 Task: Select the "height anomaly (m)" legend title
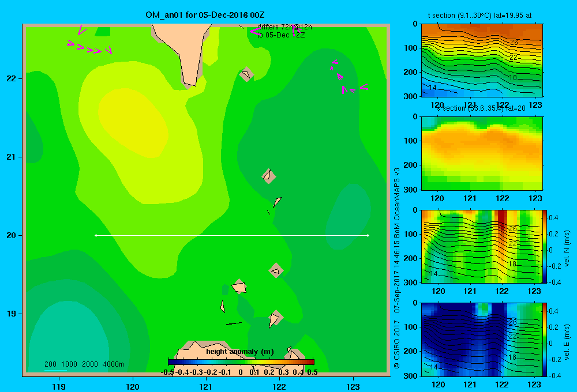[x=240, y=352]
